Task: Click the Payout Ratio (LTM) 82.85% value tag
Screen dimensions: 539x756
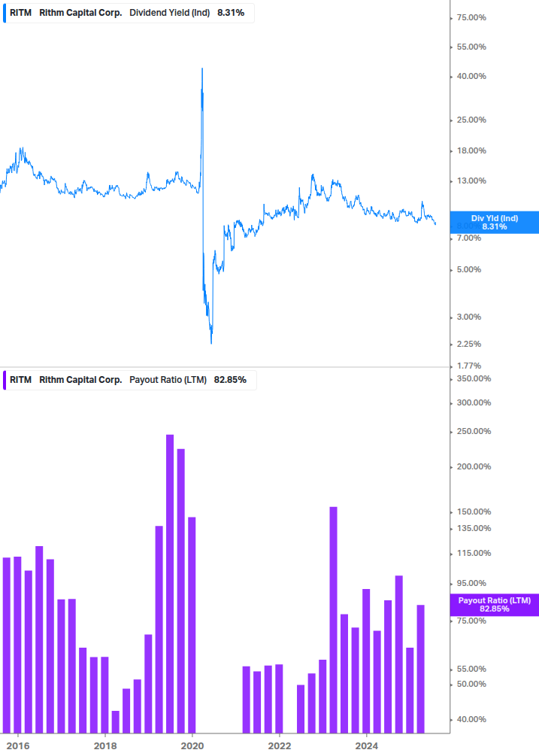Action: [494, 605]
